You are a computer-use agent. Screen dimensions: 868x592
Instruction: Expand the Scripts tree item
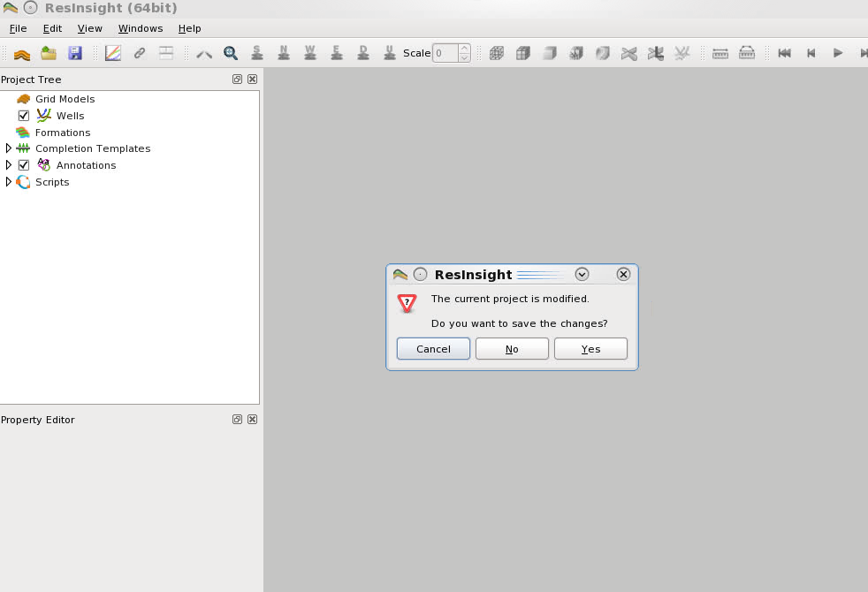pos(8,182)
